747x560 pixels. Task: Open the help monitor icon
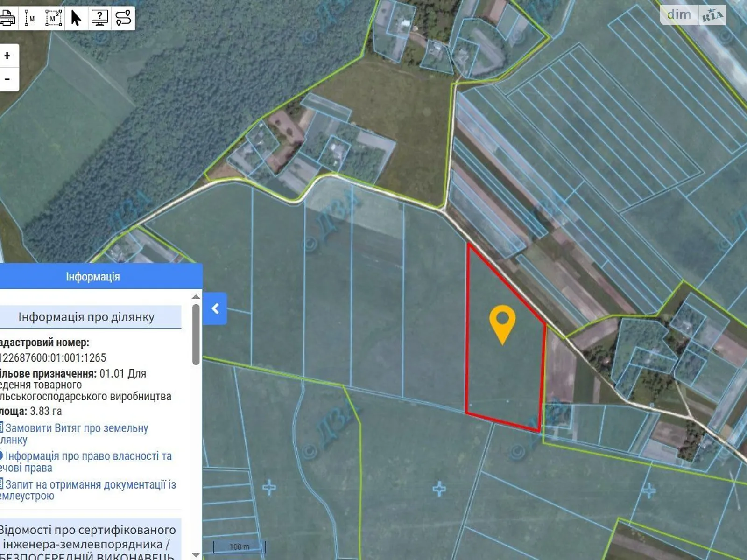[x=99, y=18]
